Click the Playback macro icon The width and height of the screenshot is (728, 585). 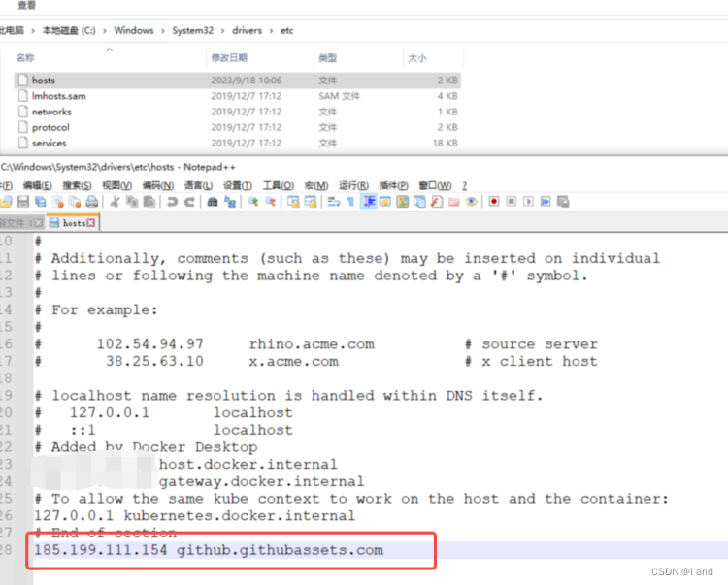click(528, 202)
